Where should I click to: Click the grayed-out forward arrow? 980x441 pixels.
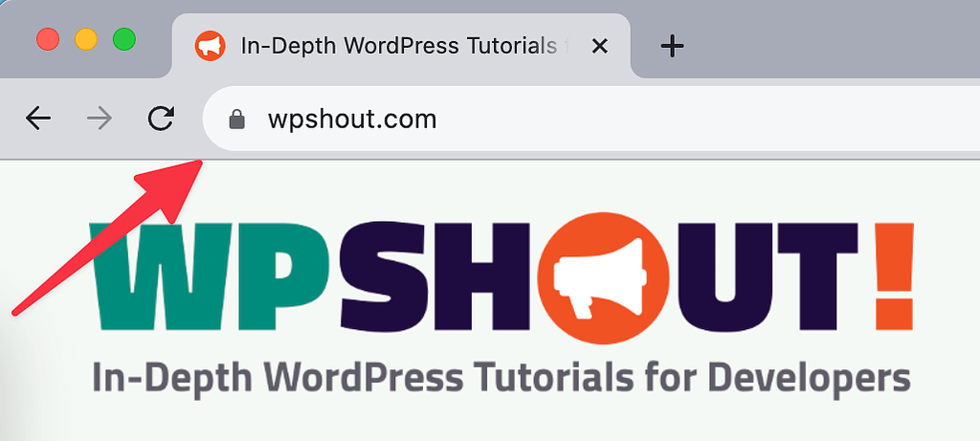click(x=99, y=119)
